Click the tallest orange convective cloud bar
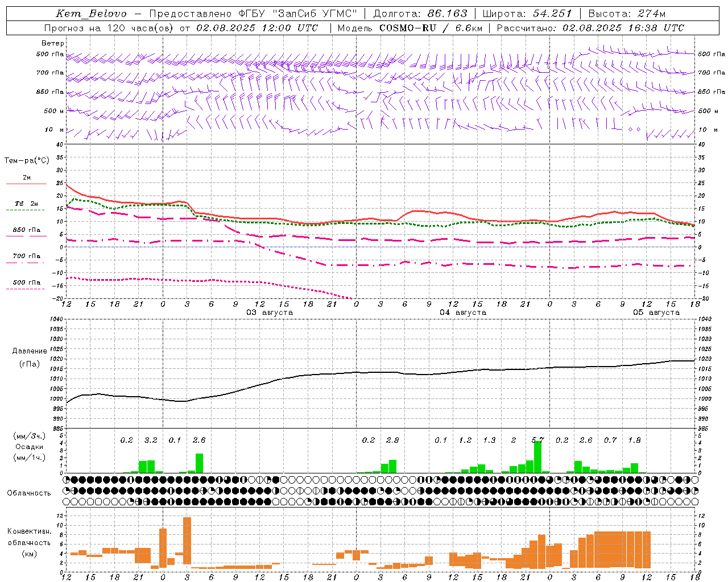Screen dimensions: 728x582 pos(187,541)
